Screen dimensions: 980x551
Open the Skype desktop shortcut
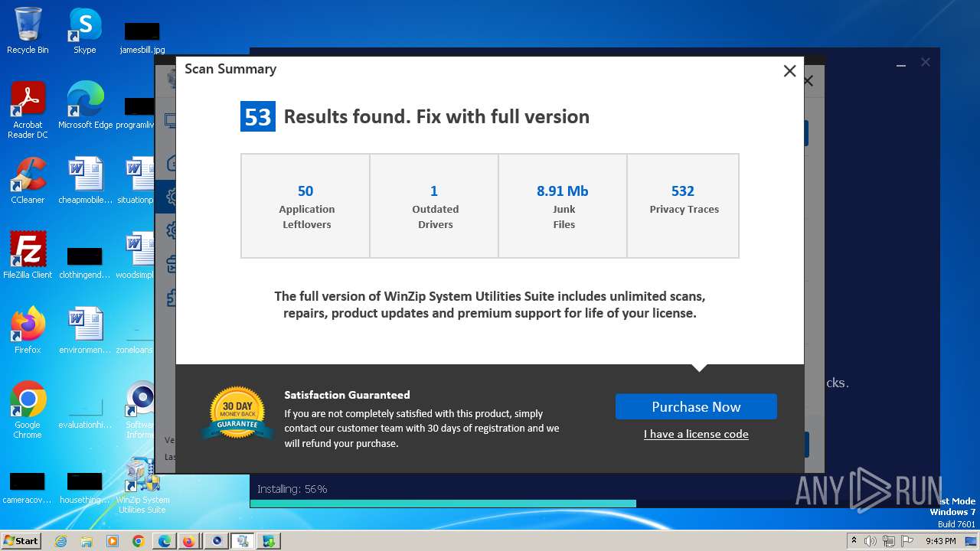[85, 31]
